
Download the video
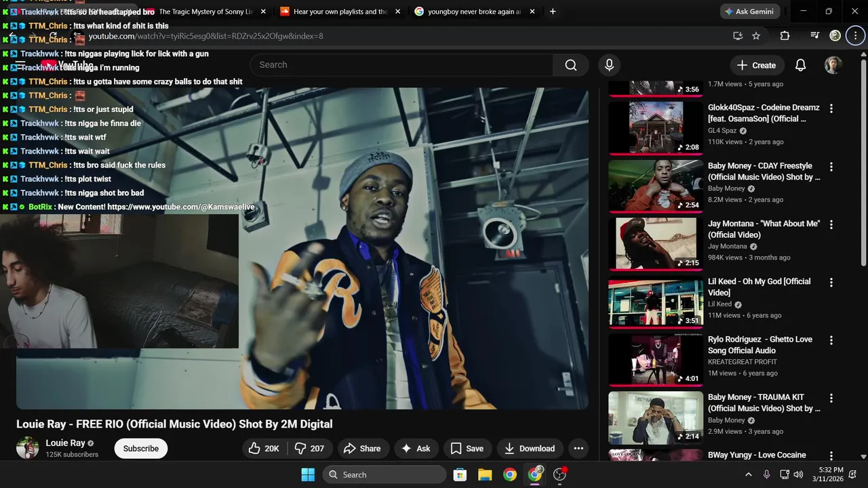coord(530,448)
